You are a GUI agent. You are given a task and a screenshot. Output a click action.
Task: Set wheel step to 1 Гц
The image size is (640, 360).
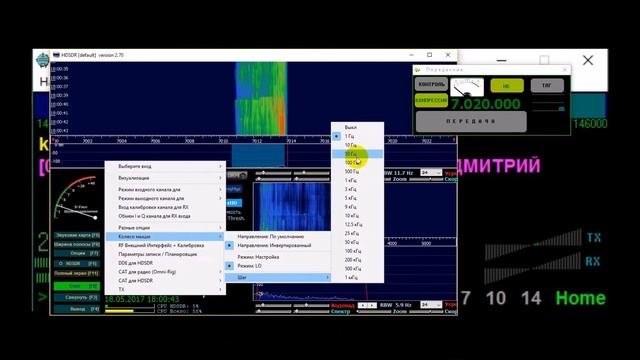[x=357, y=136]
